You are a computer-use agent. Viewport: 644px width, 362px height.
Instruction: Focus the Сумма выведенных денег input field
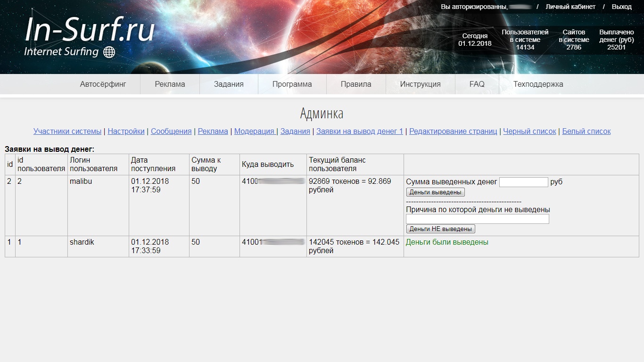pos(524,182)
